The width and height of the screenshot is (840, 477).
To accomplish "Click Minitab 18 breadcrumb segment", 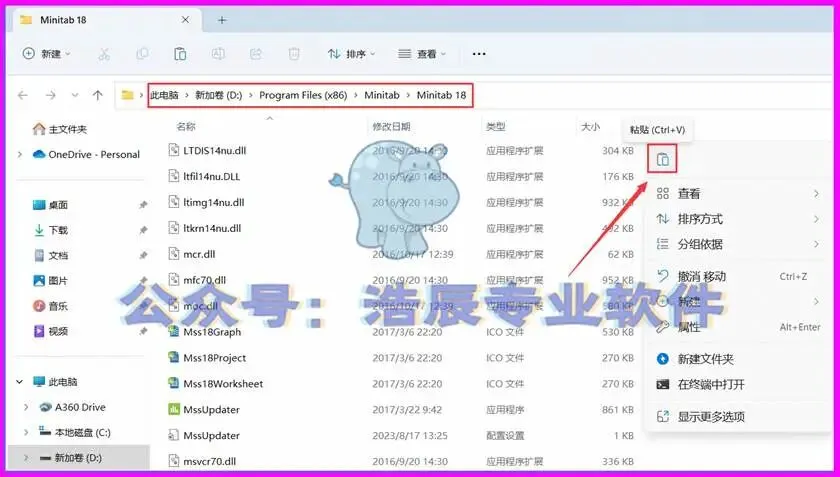I will (x=441, y=95).
